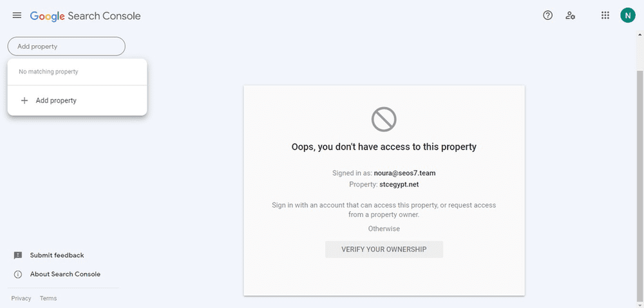Viewport: 644px width, 308px height.
Task: Open the hamburger navigation menu
Action: click(17, 15)
